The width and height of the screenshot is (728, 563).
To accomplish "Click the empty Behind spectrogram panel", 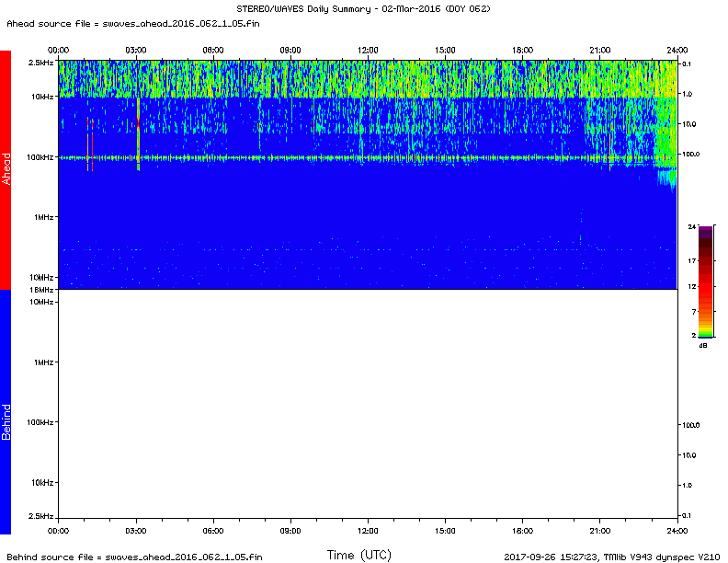I will [x=368, y=405].
